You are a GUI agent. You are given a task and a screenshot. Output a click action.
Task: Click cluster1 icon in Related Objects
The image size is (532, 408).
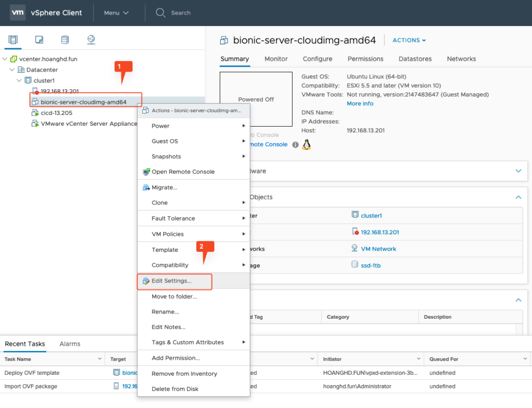pyautogui.click(x=355, y=214)
